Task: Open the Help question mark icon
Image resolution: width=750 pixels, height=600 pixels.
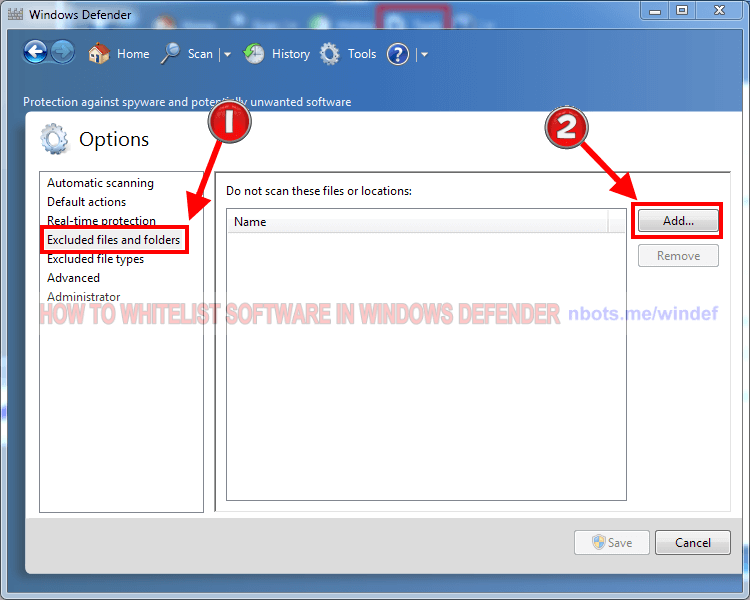Action: click(398, 54)
